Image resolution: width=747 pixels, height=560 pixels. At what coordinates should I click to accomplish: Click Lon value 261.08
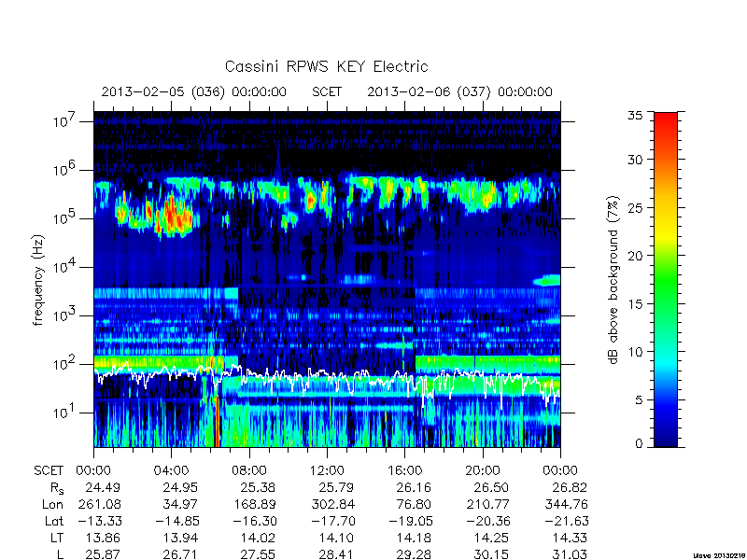pyautogui.click(x=99, y=504)
